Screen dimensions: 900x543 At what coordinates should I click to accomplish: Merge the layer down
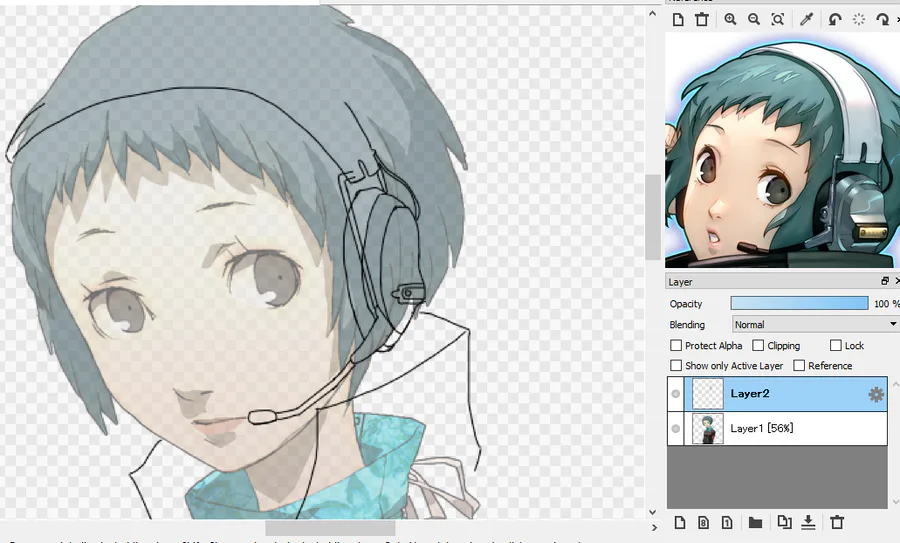tap(808, 522)
